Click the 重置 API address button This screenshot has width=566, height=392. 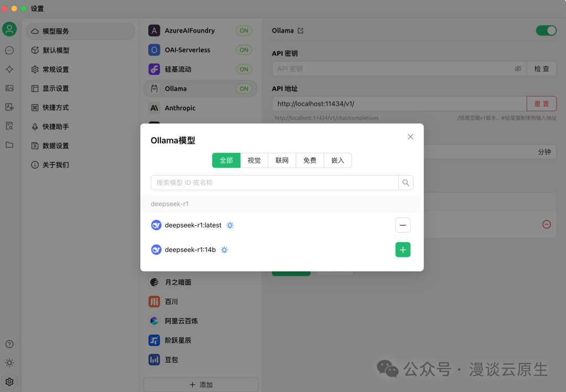541,104
